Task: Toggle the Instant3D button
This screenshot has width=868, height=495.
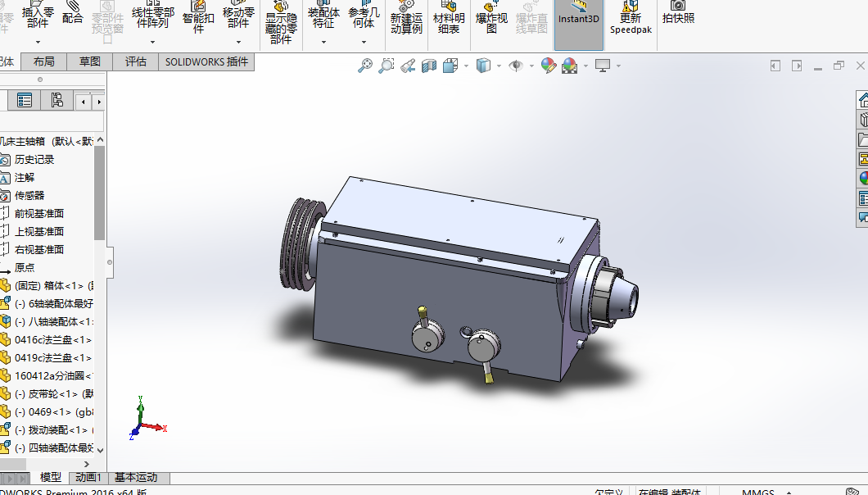Action: click(x=578, y=25)
